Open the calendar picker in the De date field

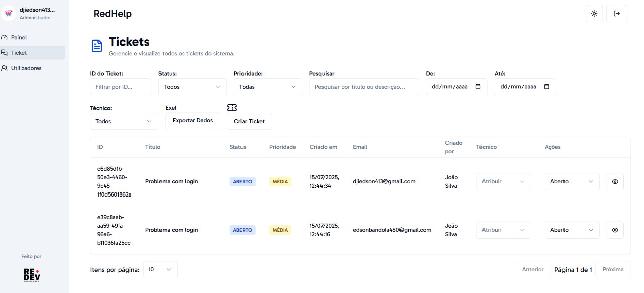click(477, 86)
